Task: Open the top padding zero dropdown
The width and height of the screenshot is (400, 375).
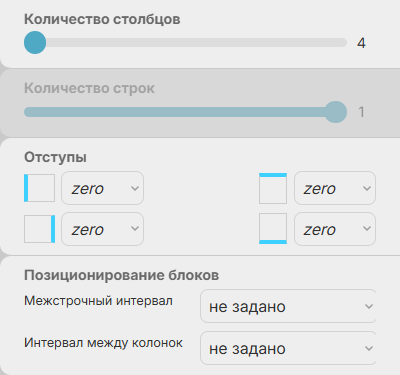Action: tap(335, 188)
